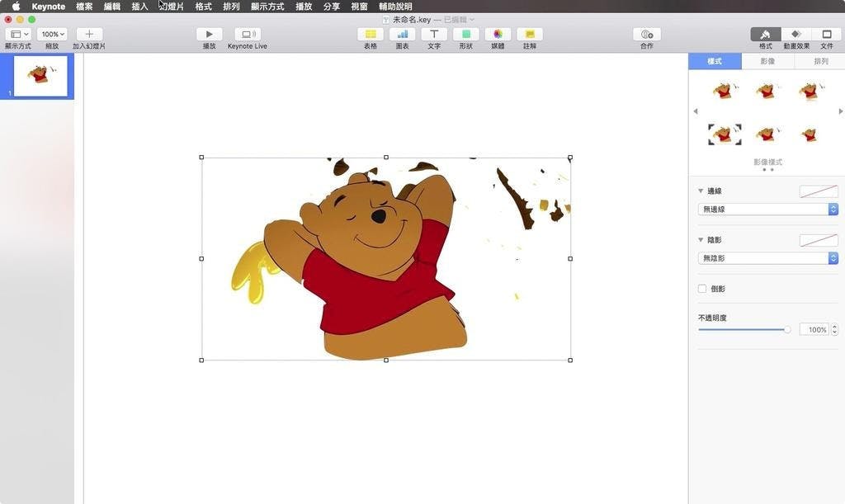The width and height of the screenshot is (845, 504).
Task: Switch to the 樣式 tab
Action: (x=715, y=61)
